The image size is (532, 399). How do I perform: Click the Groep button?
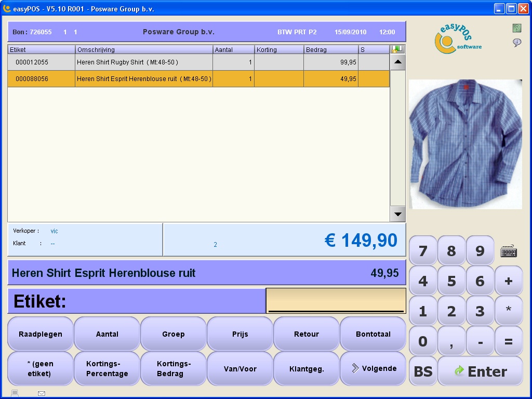(174, 334)
